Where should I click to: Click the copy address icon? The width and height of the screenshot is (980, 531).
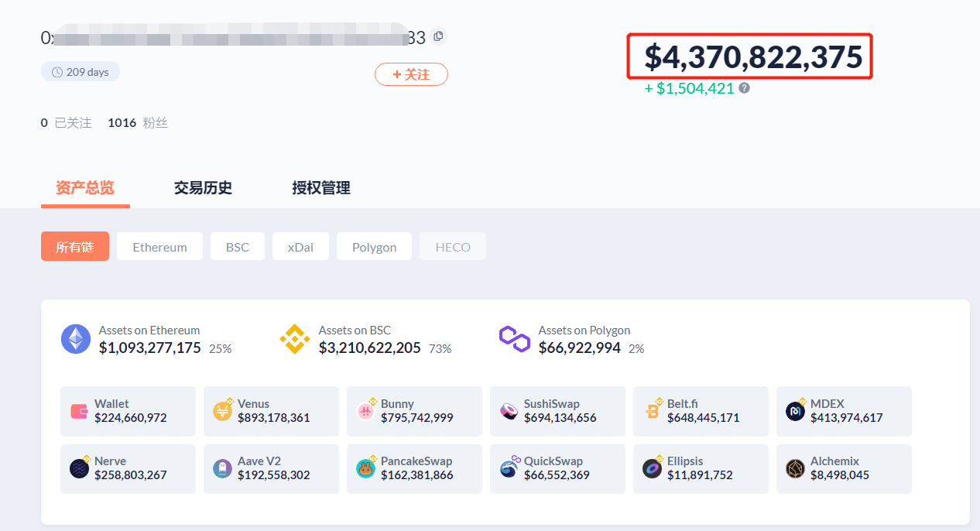point(438,36)
